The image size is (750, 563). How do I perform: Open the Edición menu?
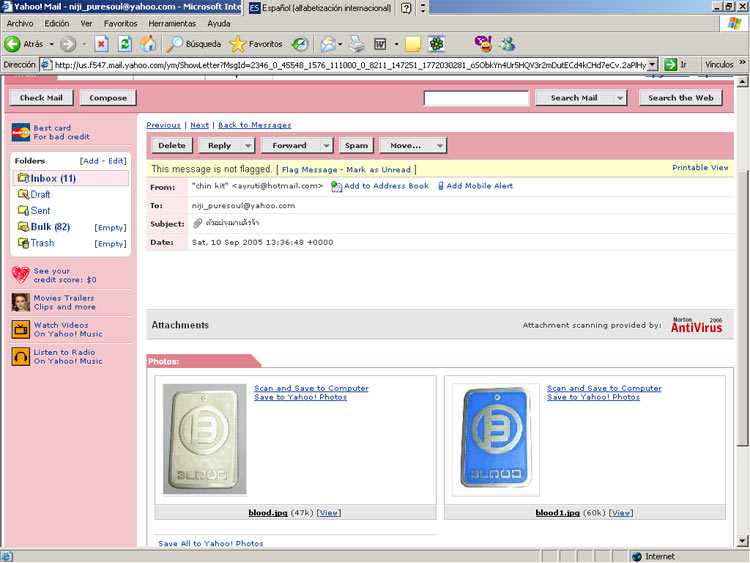click(x=57, y=23)
